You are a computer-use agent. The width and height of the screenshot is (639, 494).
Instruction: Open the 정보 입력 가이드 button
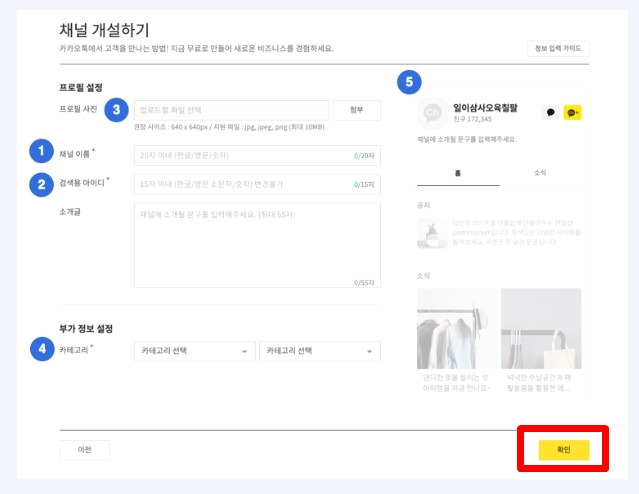click(558, 49)
